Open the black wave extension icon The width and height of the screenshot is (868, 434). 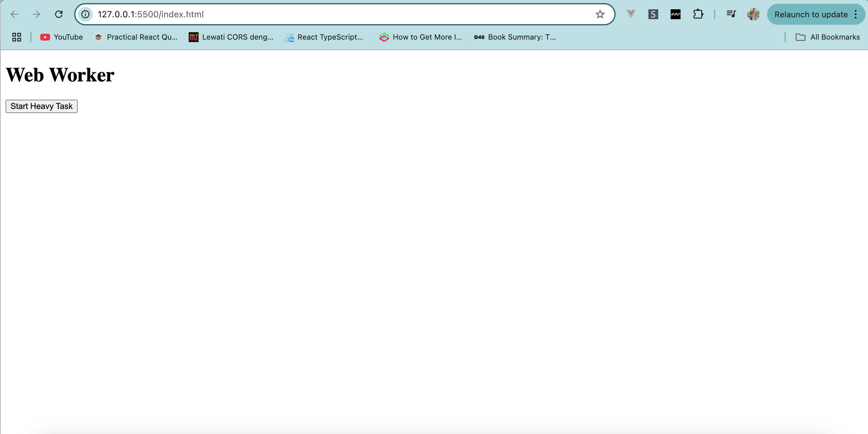(675, 14)
